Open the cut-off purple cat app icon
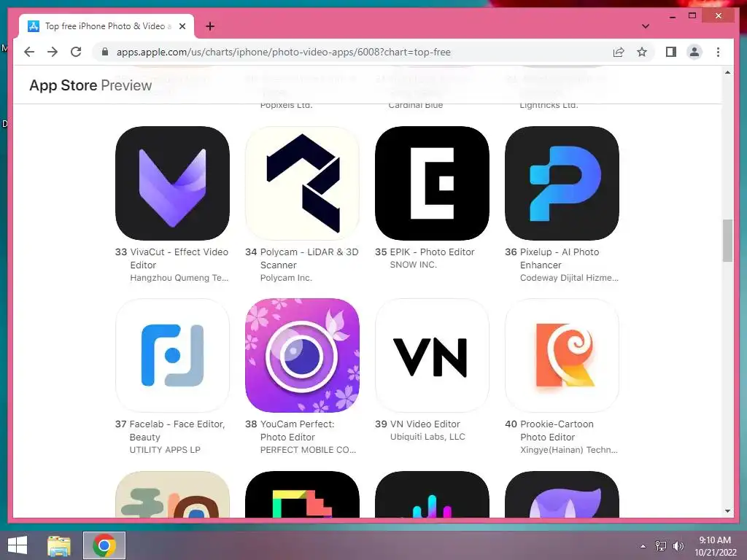This screenshot has height=560, width=747. pyautogui.click(x=562, y=494)
